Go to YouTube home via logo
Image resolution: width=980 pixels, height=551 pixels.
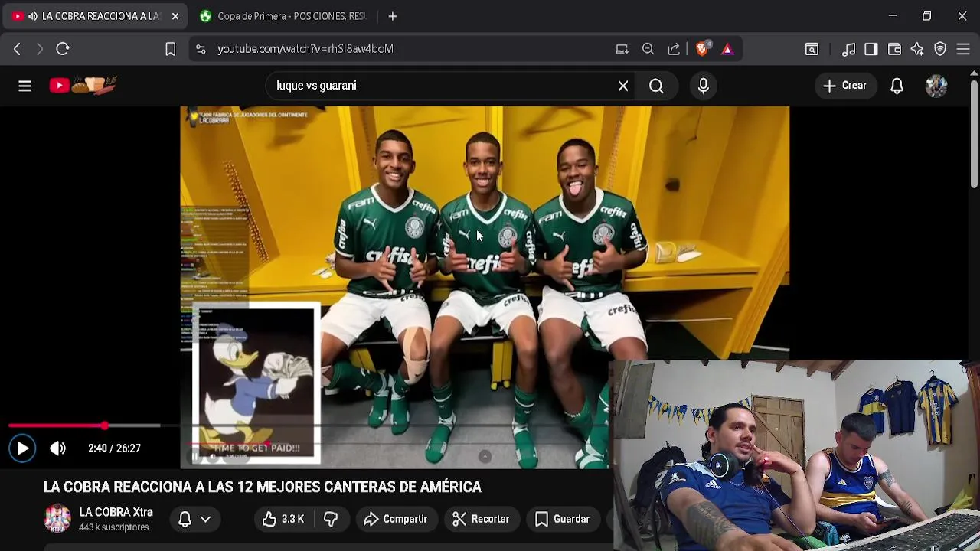pos(83,85)
